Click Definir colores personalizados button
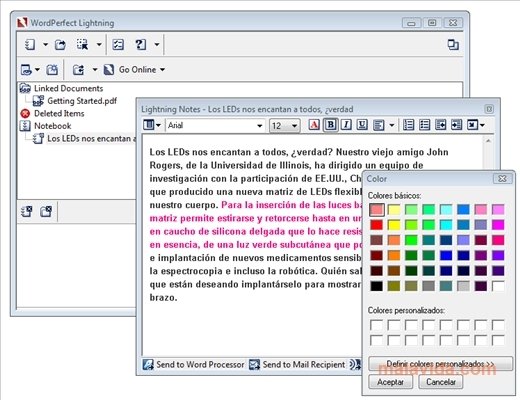Screen dimensions: 520x400 point(440,364)
